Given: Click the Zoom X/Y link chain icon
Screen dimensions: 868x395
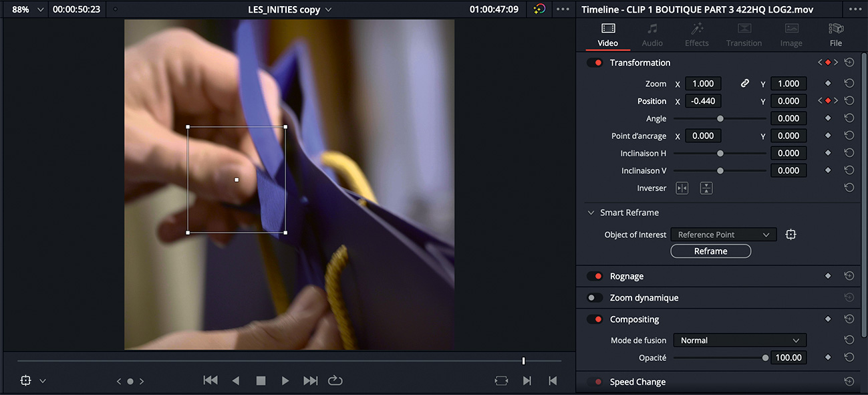Looking at the screenshot, I should pyautogui.click(x=744, y=84).
